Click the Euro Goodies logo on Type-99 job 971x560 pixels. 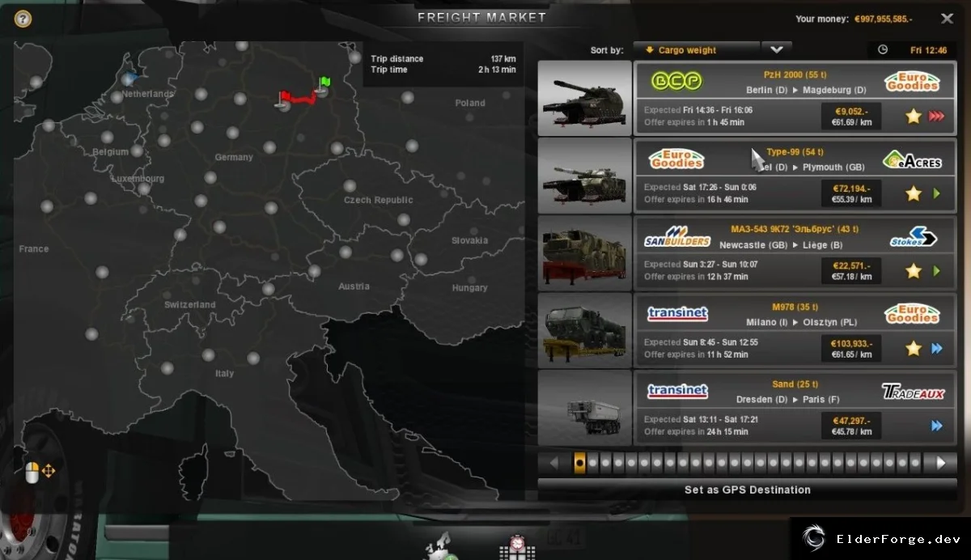click(x=677, y=159)
